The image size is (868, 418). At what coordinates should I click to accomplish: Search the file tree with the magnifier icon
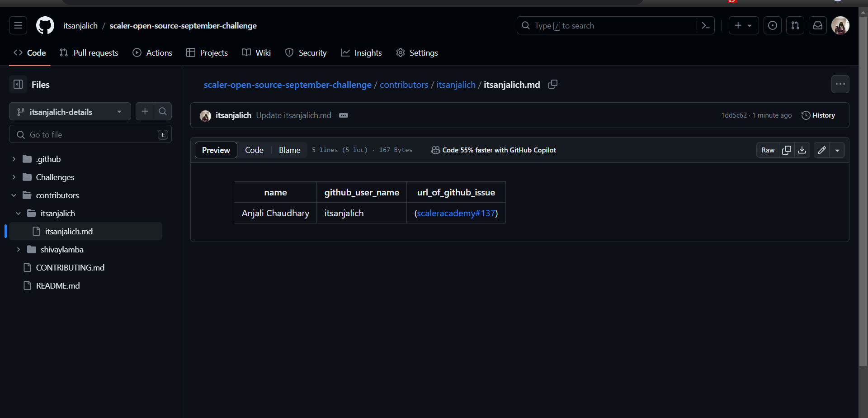point(162,111)
